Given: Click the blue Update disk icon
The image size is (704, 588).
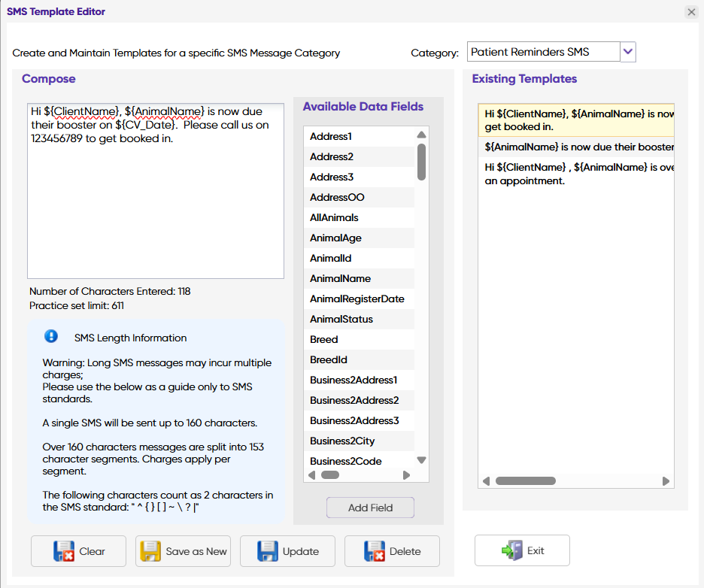Looking at the screenshot, I should [x=268, y=551].
